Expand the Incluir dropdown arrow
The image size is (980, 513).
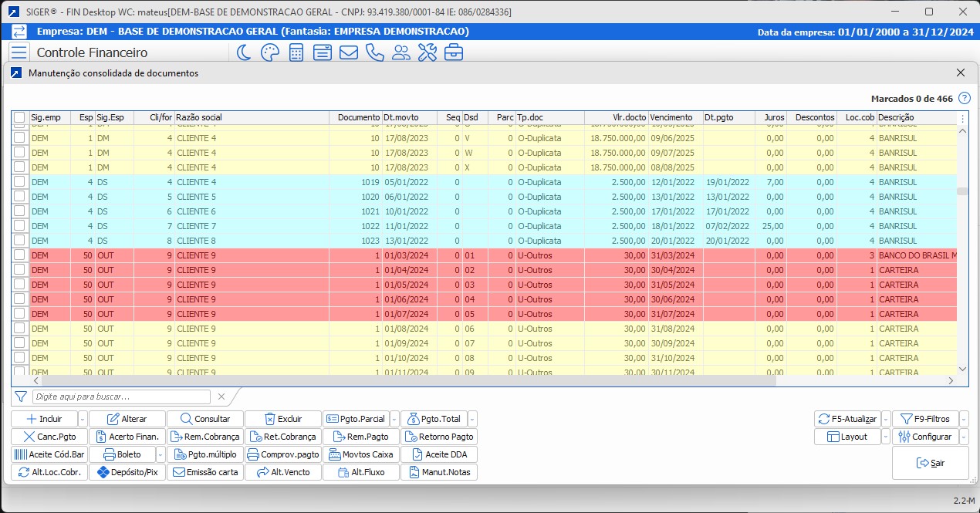pos(83,419)
